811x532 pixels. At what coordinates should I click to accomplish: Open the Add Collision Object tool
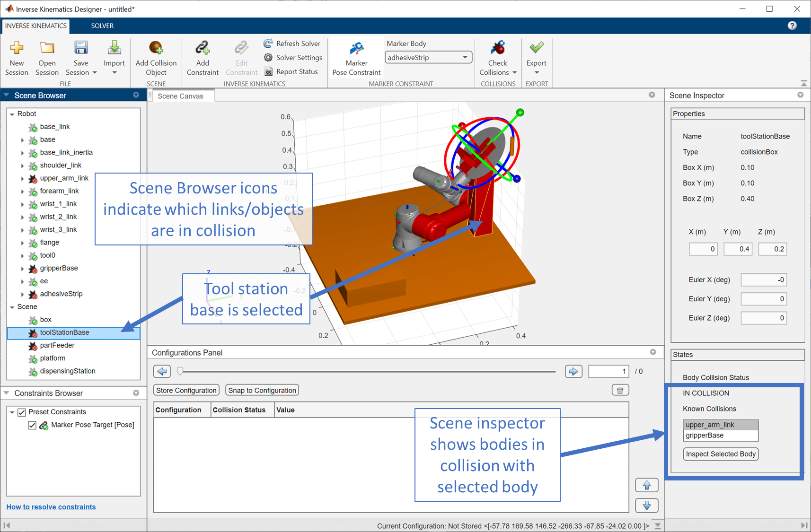[156, 48]
